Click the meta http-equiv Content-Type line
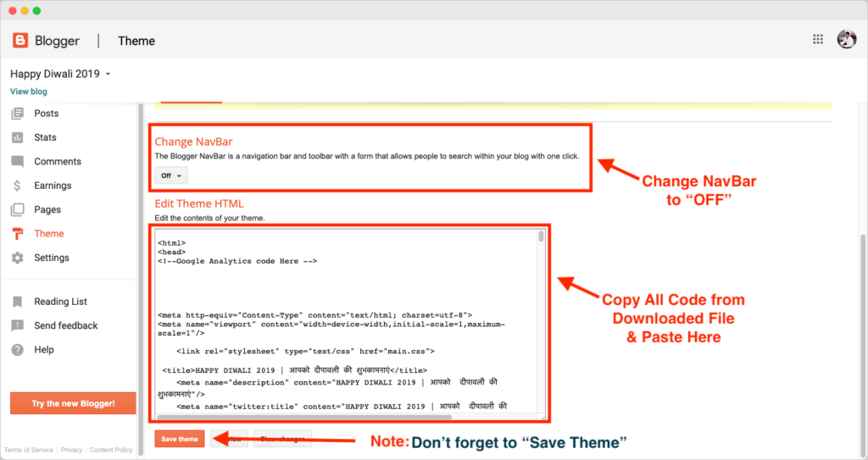Screen dimensions: 868x460 tap(315, 315)
